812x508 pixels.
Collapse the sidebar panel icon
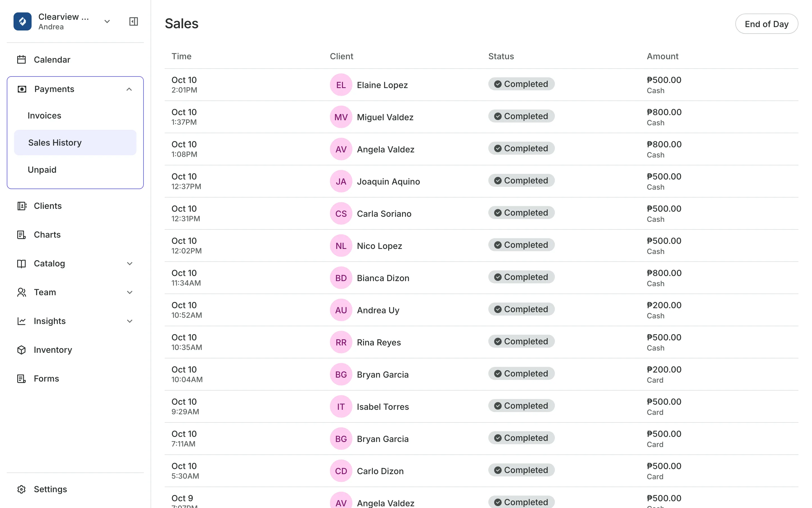tap(134, 21)
